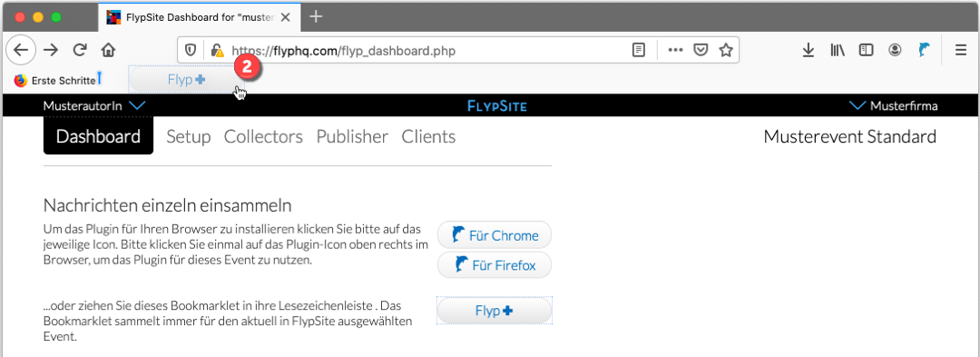This screenshot has height=357, width=980.
Task: Open the downloads panel
Action: coord(808,51)
